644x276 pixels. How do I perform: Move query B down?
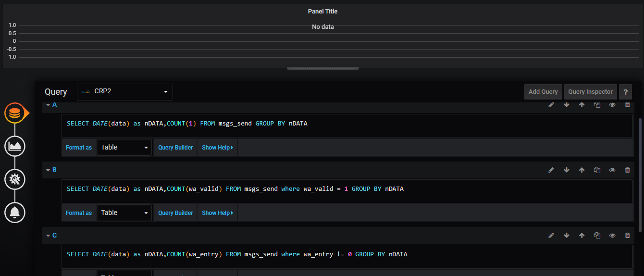(x=567, y=170)
